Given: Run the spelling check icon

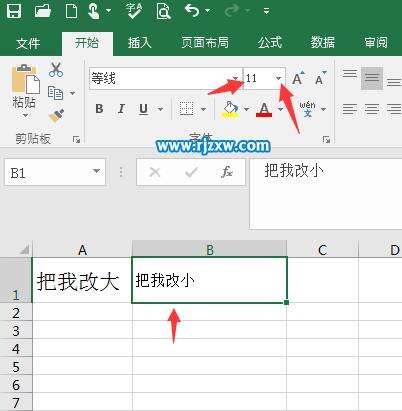Looking at the screenshot, I should pyautogui.click(x=134, y=10).
